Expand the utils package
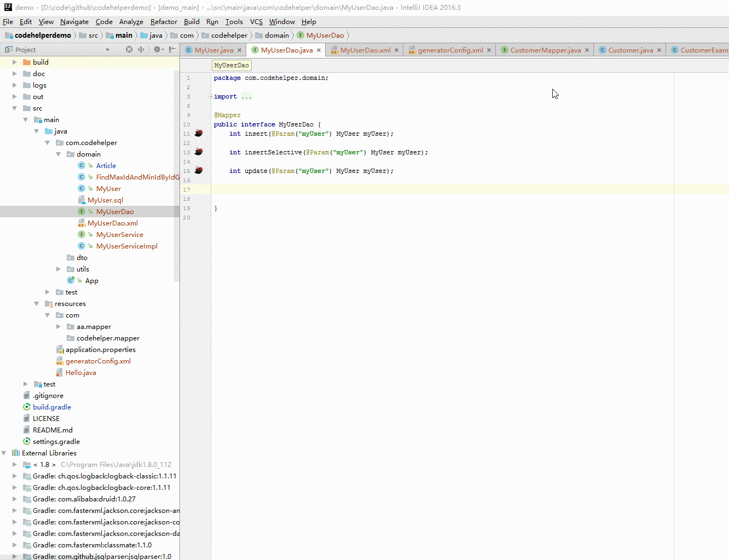This screenshot has width=729, height=560. (x=59, y=269)
